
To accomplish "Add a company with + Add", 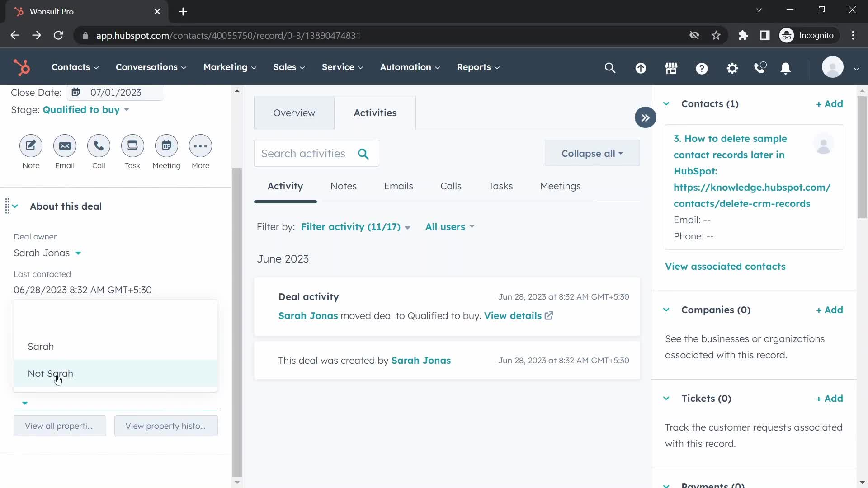I will [x=829, y=310].
